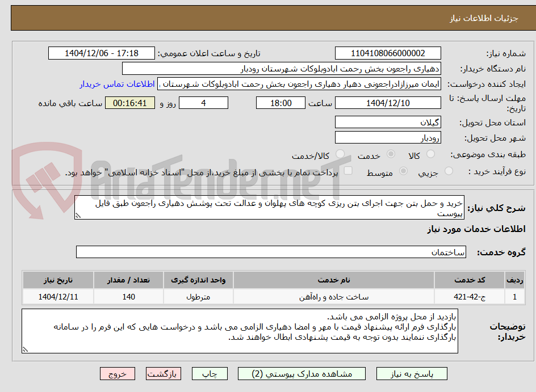This screenshot has height=392, width=536.
Task: Click the service name cell ساخت جاده و راه‌آهن
Action: coord(334,297)
